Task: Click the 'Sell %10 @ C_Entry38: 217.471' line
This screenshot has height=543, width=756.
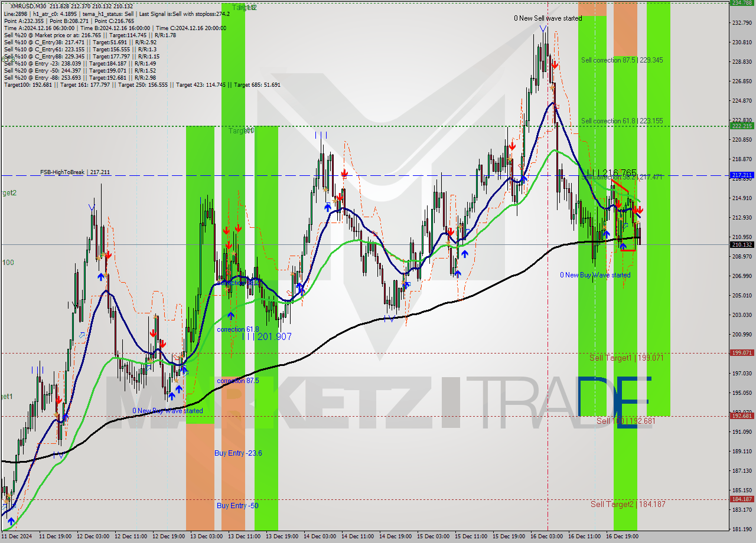Action: 80,42
